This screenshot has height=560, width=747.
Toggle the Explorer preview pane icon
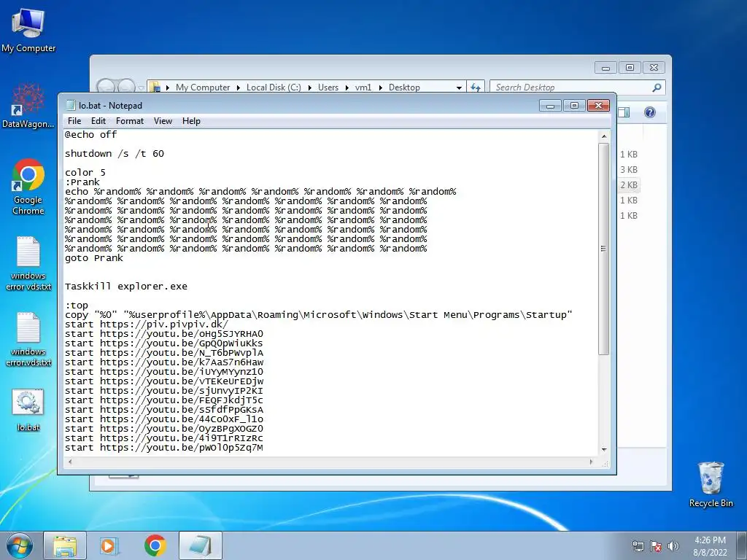pyautogui.click(x=624, y=112)
